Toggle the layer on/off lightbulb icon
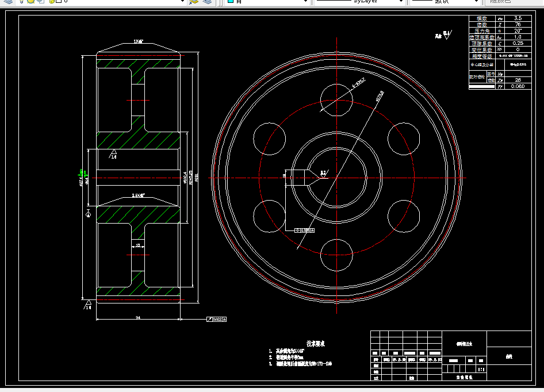The height and width of the screenshot is (392, 544). coord(21,1)
